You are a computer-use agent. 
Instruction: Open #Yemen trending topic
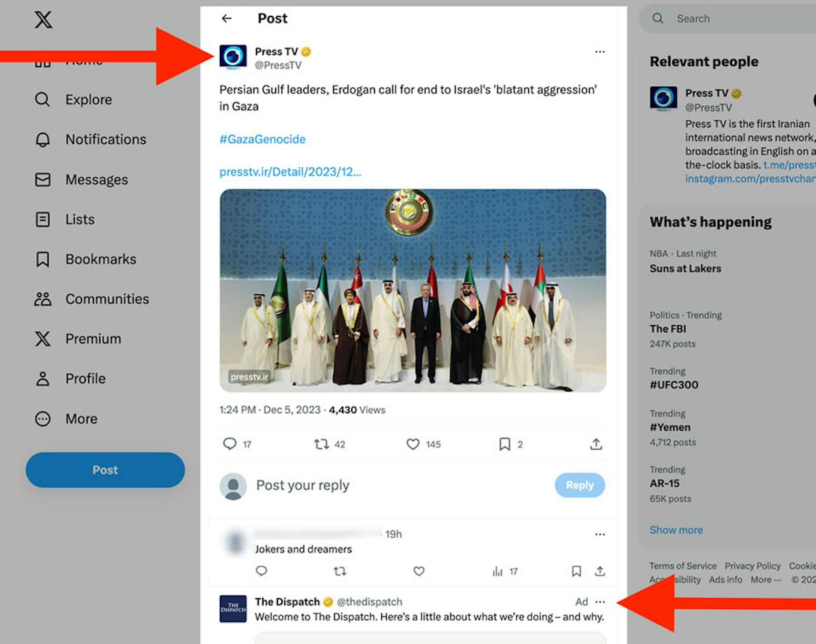pyautogui.click(x=670, y=427)
